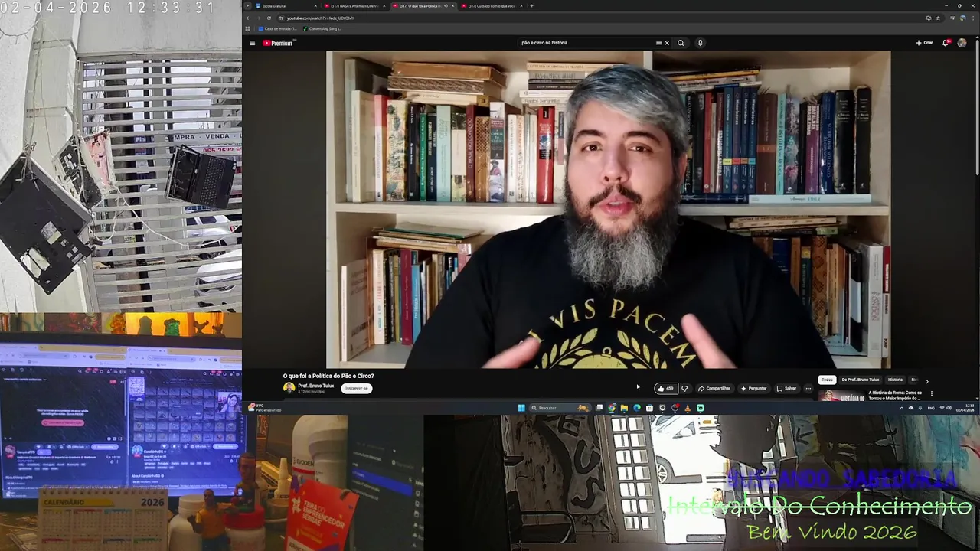Viewport: 980px width, 551px height.
Task: Open Convert Any Song bookmark
Action: pos(322,28)
